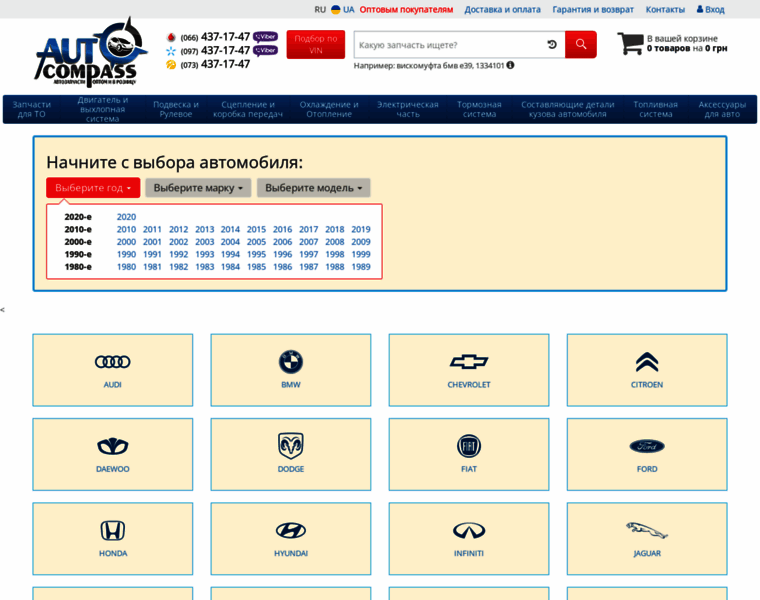This screenshot has height=600, width=760.
Task: Select the Ford logo tile
Action: 647,454
